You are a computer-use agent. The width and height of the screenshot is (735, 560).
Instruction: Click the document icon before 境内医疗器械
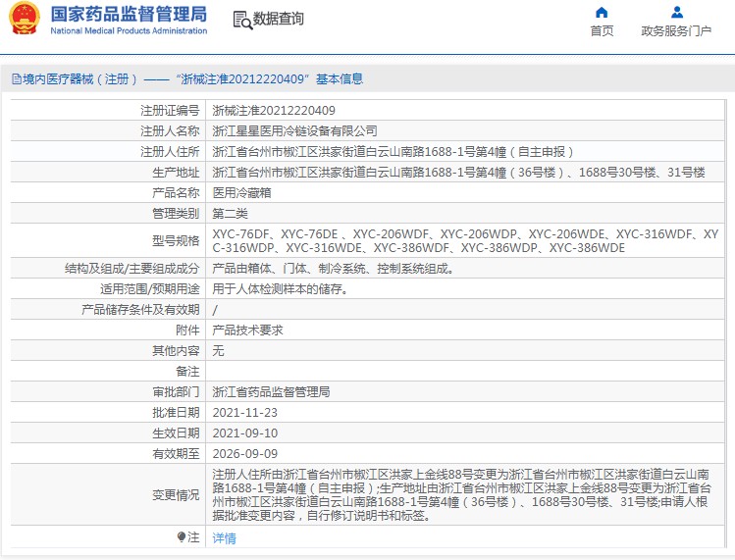click(x=17, y=79)
